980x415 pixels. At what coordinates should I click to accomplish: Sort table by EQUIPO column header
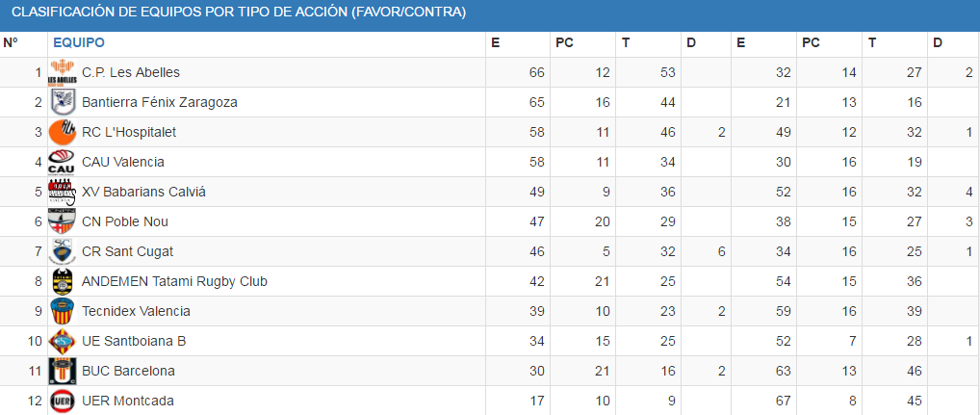[x=79, y=42]
